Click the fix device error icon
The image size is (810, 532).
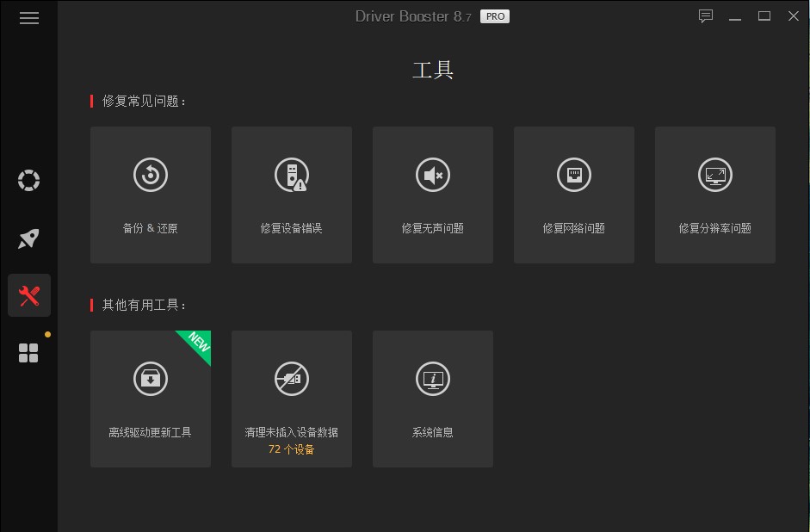[x=292, y=175]
